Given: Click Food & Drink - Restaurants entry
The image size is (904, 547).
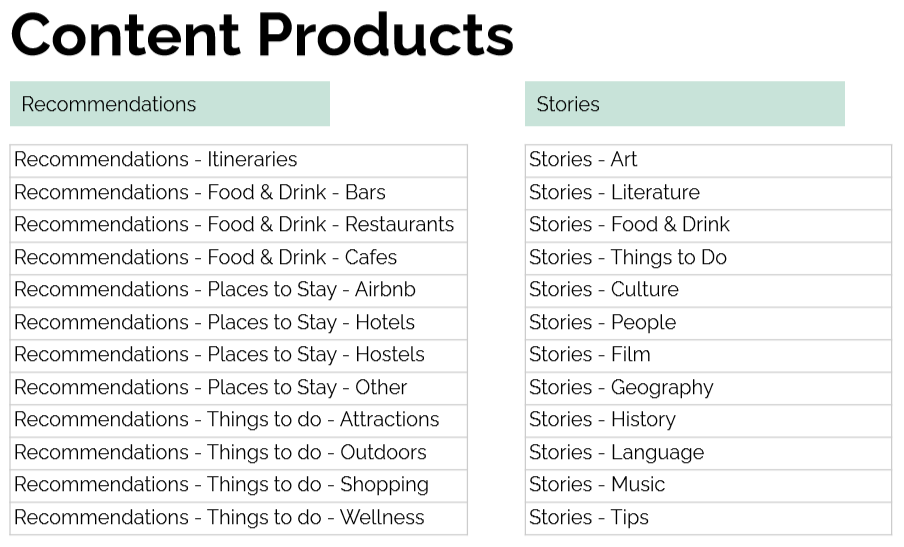Looking at the screenshot, I should [238, 225].
